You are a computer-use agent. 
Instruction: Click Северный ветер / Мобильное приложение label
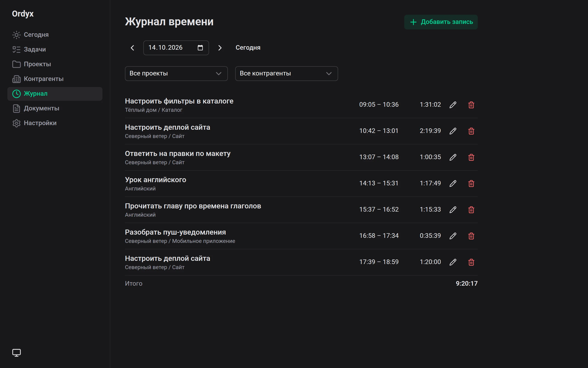point(180,241)
